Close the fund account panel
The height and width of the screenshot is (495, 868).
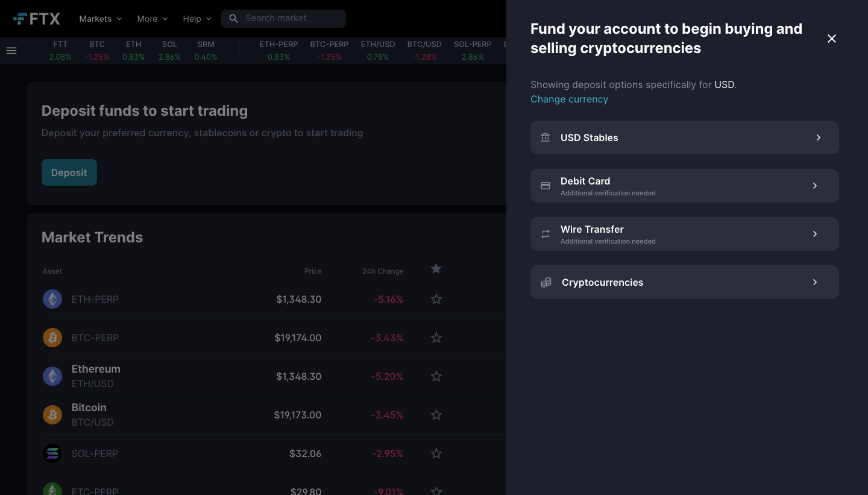pos(832,39)
